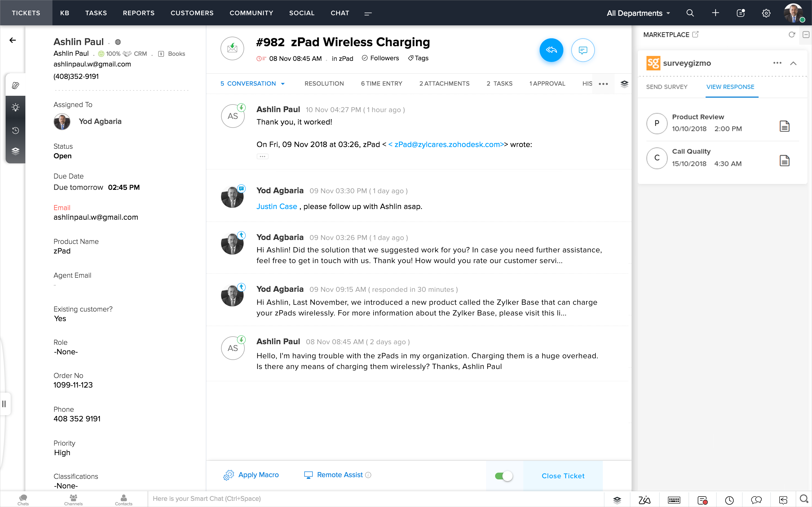
Task: Collapse the surveygizmo widget chevron
Action: [x=793, y=63]
